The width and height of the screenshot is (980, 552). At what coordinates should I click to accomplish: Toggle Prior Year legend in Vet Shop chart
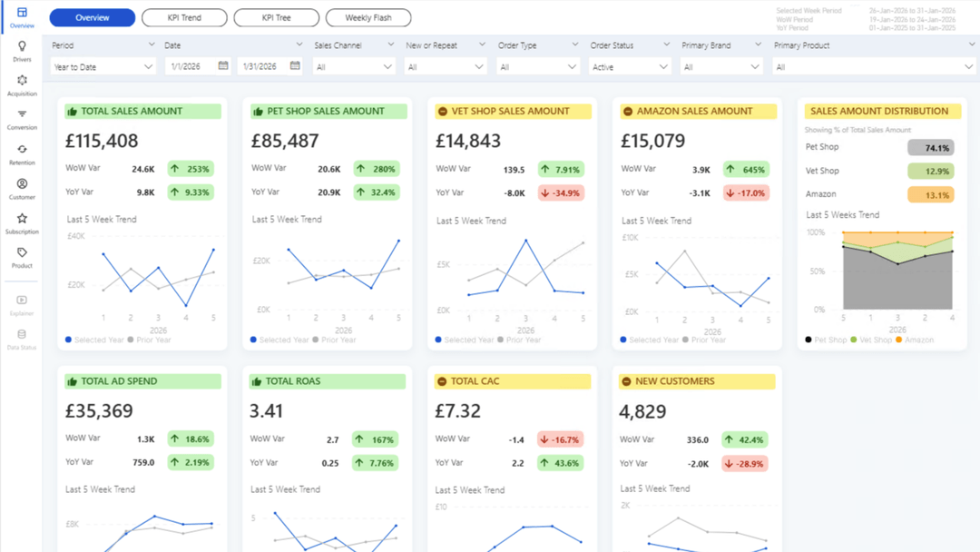tap(519, 340)
